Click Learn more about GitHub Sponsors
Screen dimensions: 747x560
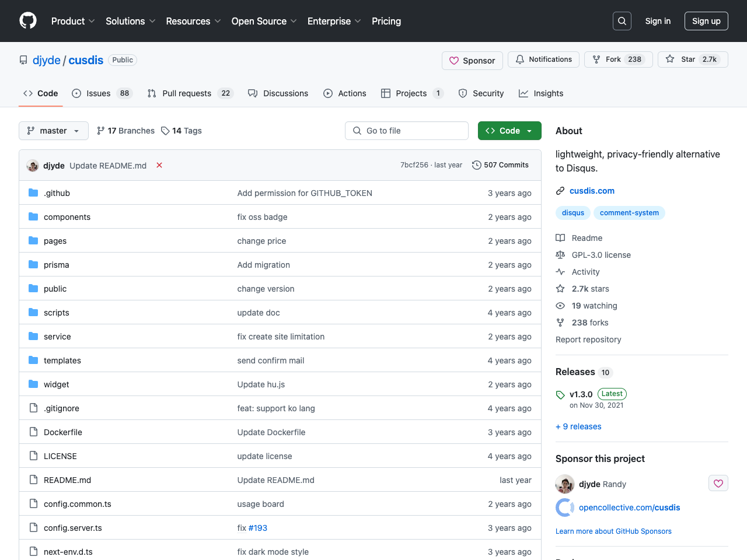[x=613, y=531]
